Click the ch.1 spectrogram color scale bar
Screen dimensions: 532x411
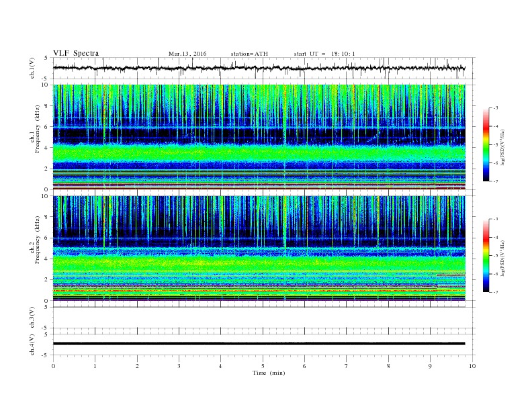[x=486, y=144]
